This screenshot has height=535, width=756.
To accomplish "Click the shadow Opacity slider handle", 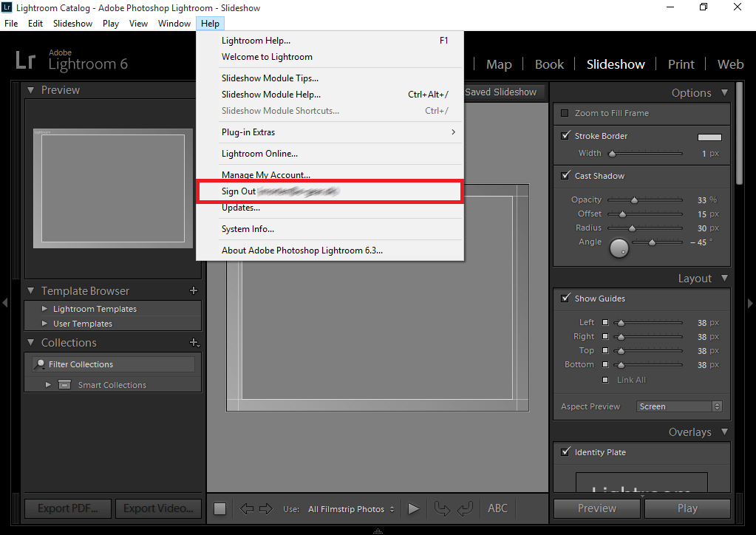I will [x=635, y=200].
